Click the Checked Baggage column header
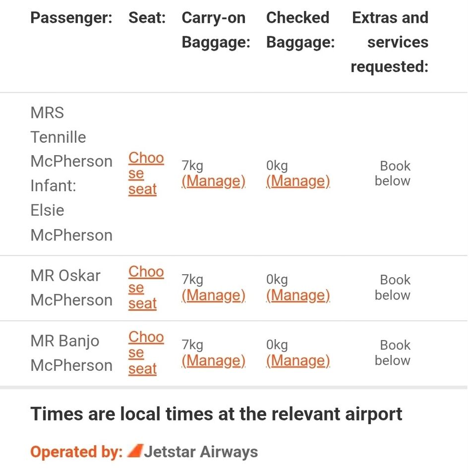Image resolution: width=476 pixels, height=476 pixels. (300, 30)
